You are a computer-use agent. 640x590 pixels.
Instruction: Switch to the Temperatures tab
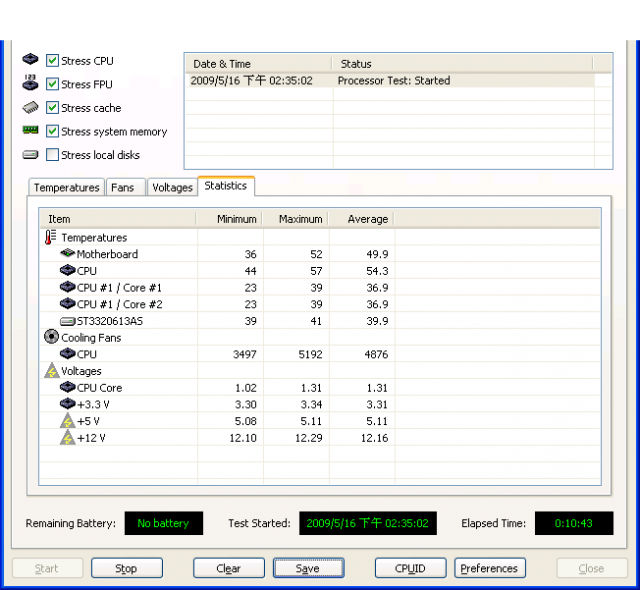(67, 187)
